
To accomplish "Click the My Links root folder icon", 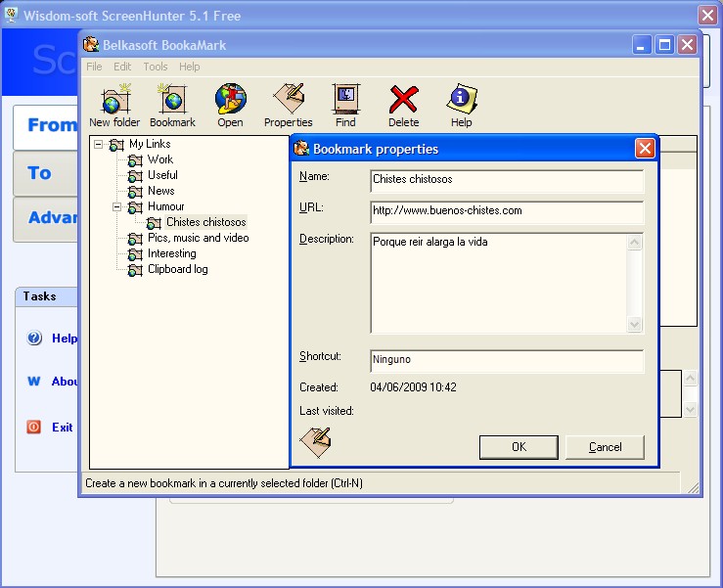I will [116, 145].
